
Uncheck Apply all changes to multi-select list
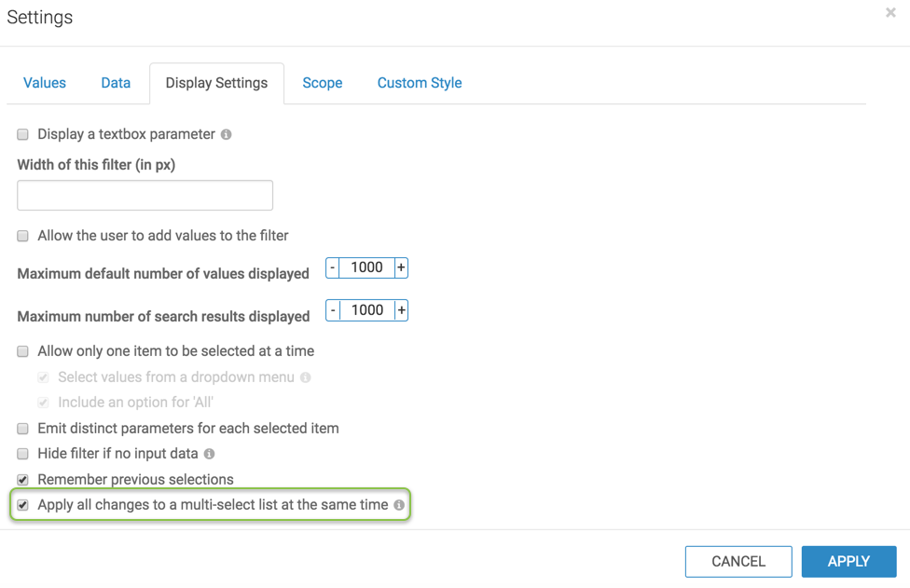click(23, 505)
